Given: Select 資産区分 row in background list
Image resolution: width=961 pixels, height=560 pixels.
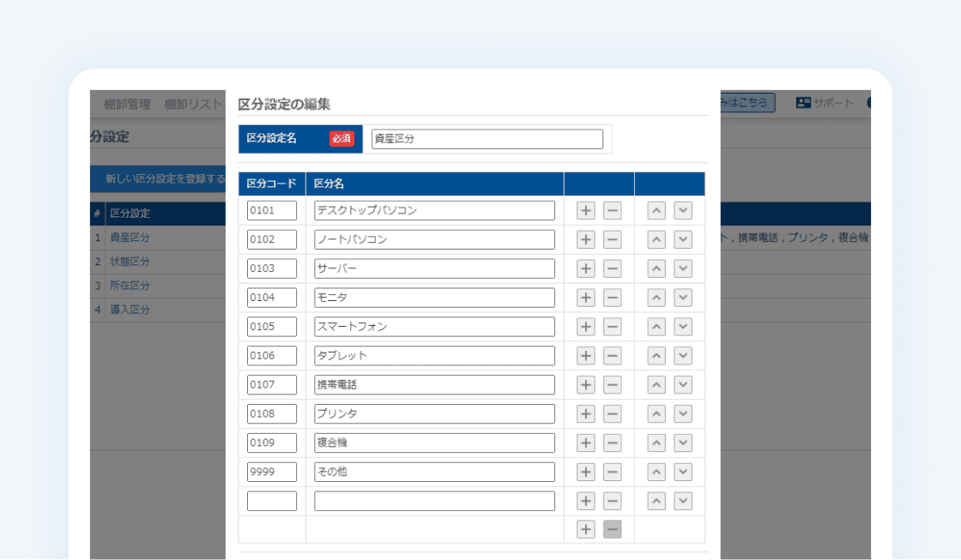Looking at the screenshot, I should coord(130,237).
